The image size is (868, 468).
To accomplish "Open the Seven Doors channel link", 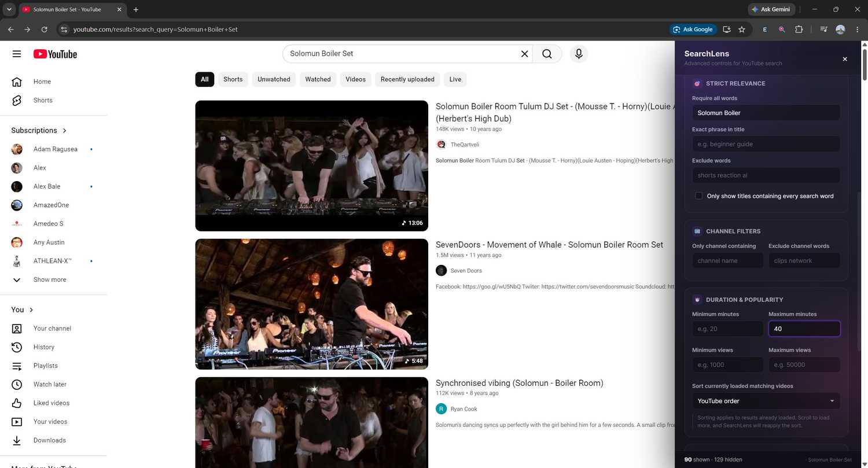I will (466, 271).
